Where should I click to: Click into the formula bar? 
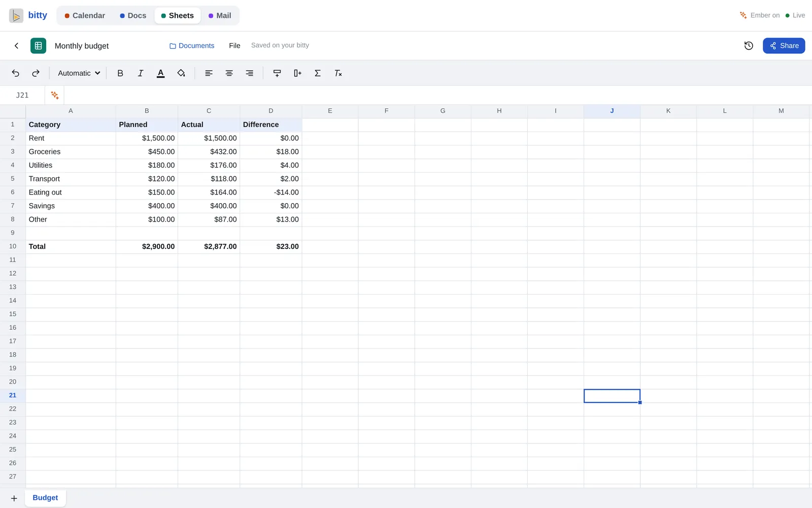437,95
